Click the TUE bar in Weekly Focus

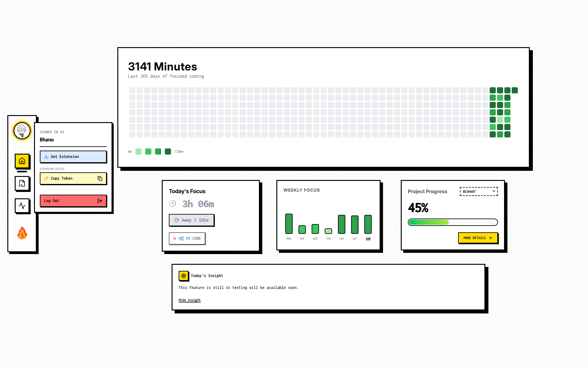point(302,230)
